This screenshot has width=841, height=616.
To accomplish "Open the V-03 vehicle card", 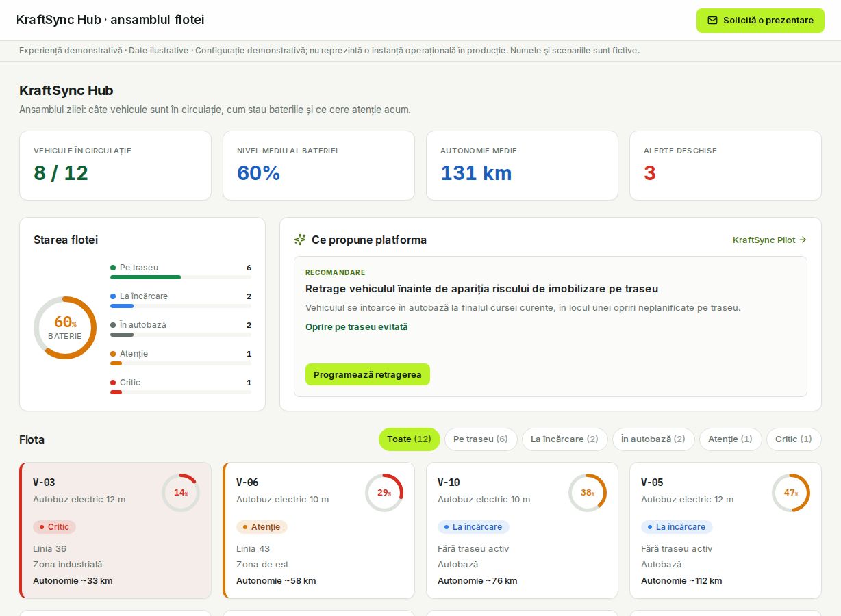I will [115, 530].
